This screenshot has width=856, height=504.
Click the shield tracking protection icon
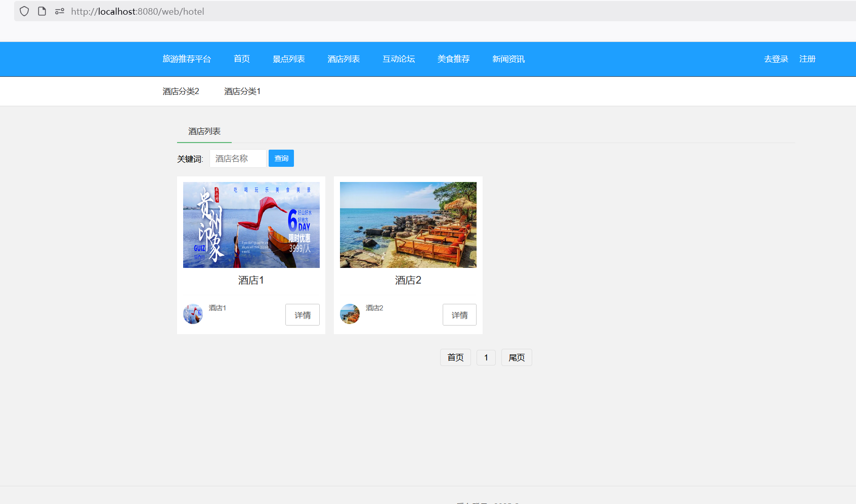(24, 11)
